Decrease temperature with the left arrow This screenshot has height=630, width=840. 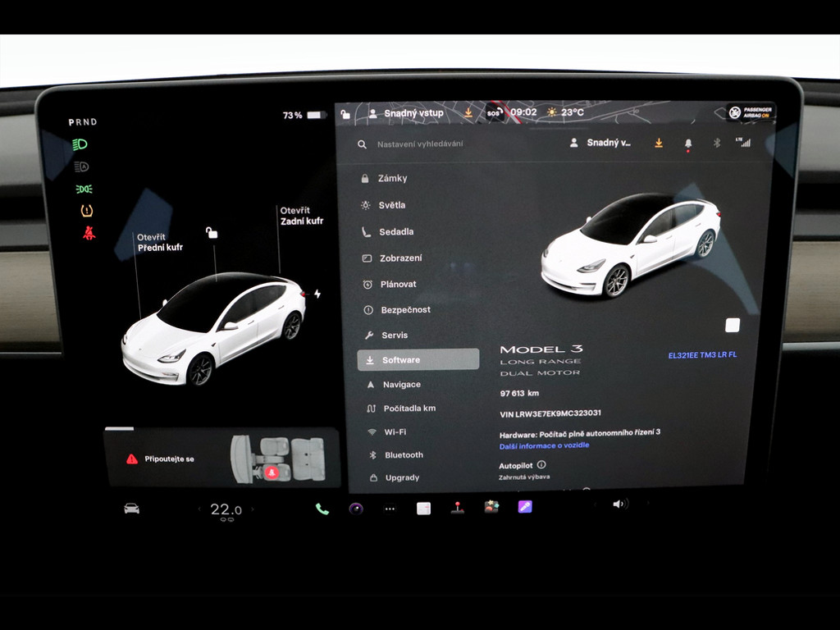point(199,509)
